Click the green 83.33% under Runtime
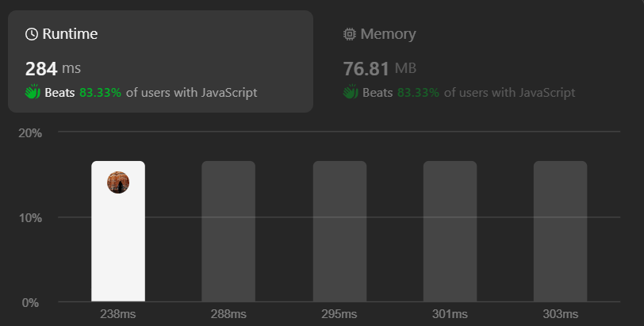 click(x=100, y=92)
